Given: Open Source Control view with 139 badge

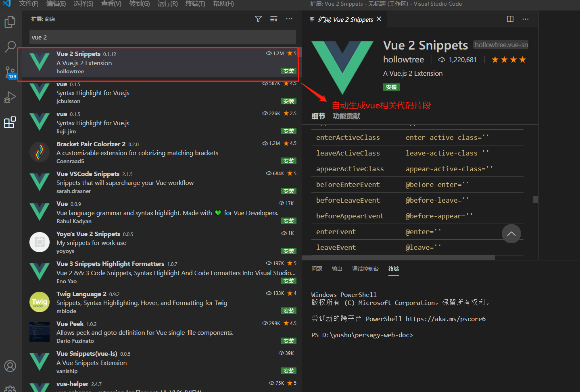Looking at the screenshot, I should (x=10, y=73).
